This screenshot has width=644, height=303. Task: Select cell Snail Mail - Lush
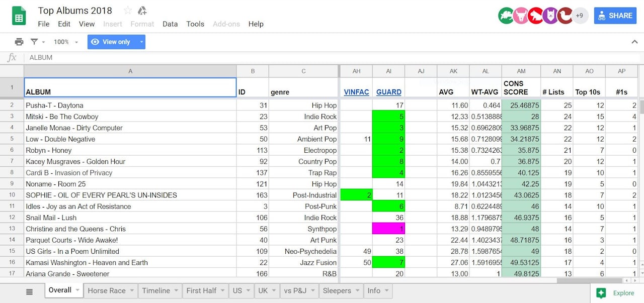(x=130, y=218)
